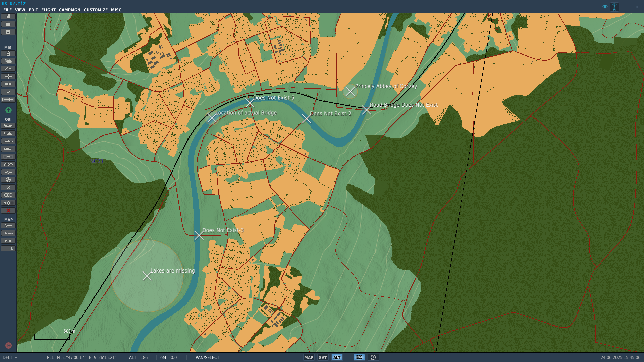644x362 pixels.
Task: Click the ALT 186 altitude readout
Action: (x=138, y=358)
